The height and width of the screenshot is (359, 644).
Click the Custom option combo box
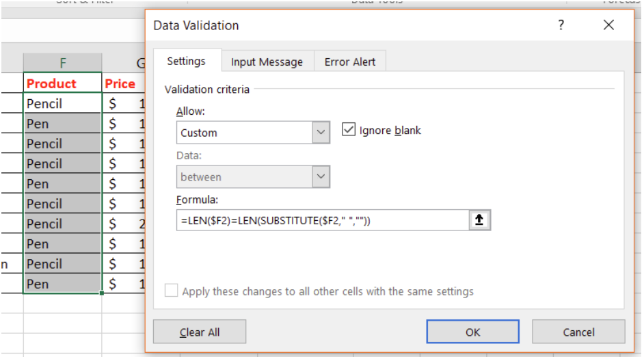point(244,133)
